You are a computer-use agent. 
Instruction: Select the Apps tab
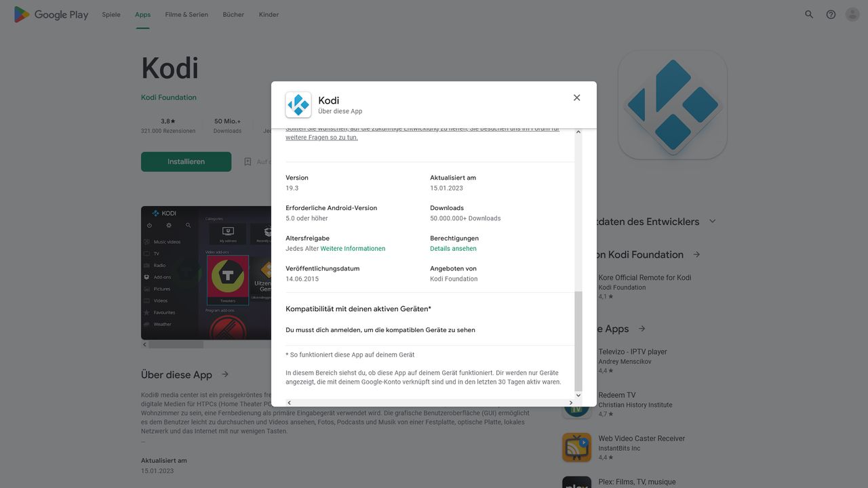tap(142, 14)
